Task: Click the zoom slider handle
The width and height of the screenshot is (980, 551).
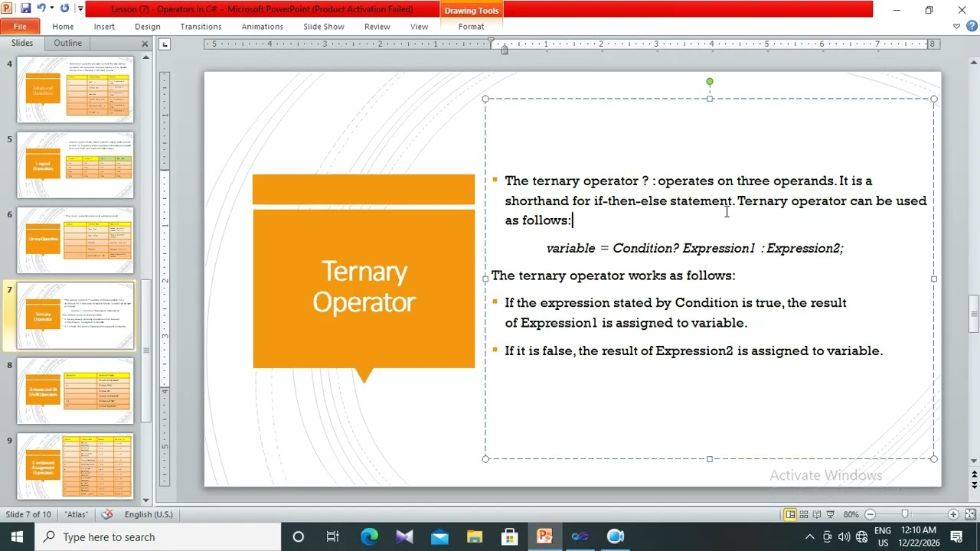Action: coord(905,514)
